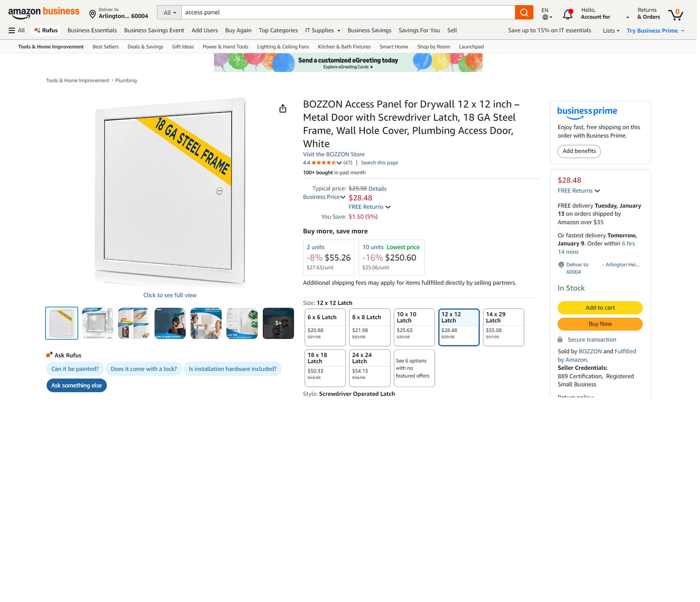The image size is (700, 602).
Task: Open the shopping cart icon
Action: click(675, 14)
